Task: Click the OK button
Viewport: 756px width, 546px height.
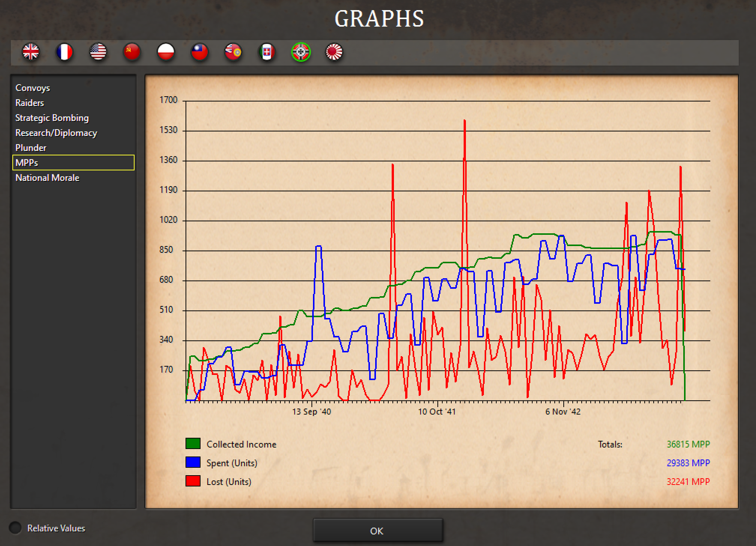Action: [x=378, y=530]
